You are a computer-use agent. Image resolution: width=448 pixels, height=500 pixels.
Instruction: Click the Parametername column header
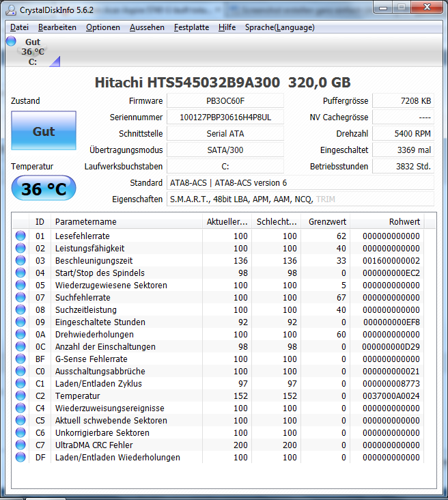(126, 221)
